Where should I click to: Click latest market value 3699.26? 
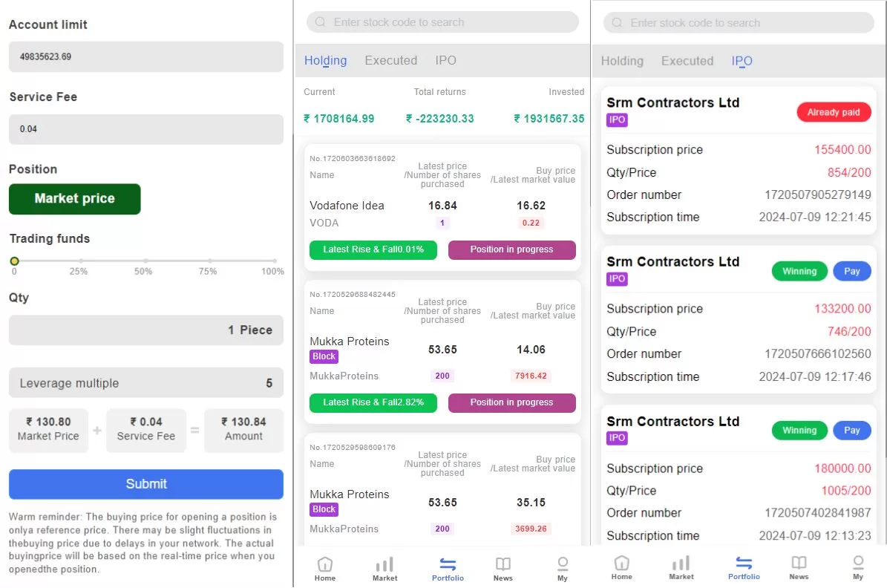click(531, 529)
